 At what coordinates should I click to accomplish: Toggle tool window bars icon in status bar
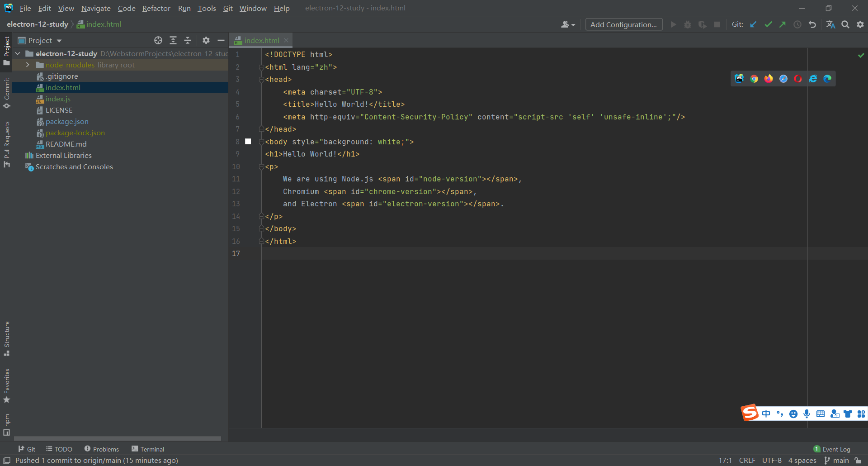(x=6, y=460)
